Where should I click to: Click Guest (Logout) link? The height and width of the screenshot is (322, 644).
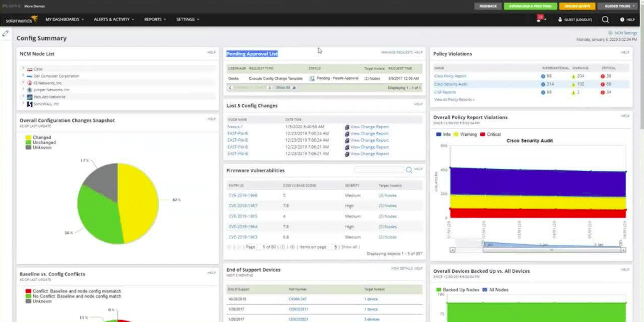point(578,20)
